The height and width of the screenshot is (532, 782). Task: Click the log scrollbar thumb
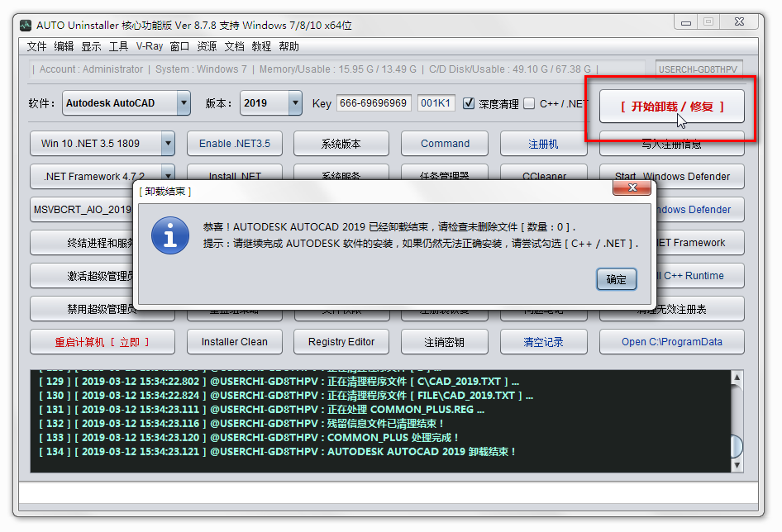(x=737, y=446)
